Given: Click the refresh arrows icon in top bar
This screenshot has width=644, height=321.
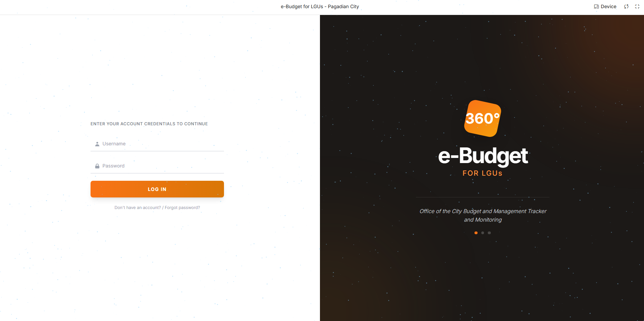Looking at the screenshot, I should click(626, 6).
